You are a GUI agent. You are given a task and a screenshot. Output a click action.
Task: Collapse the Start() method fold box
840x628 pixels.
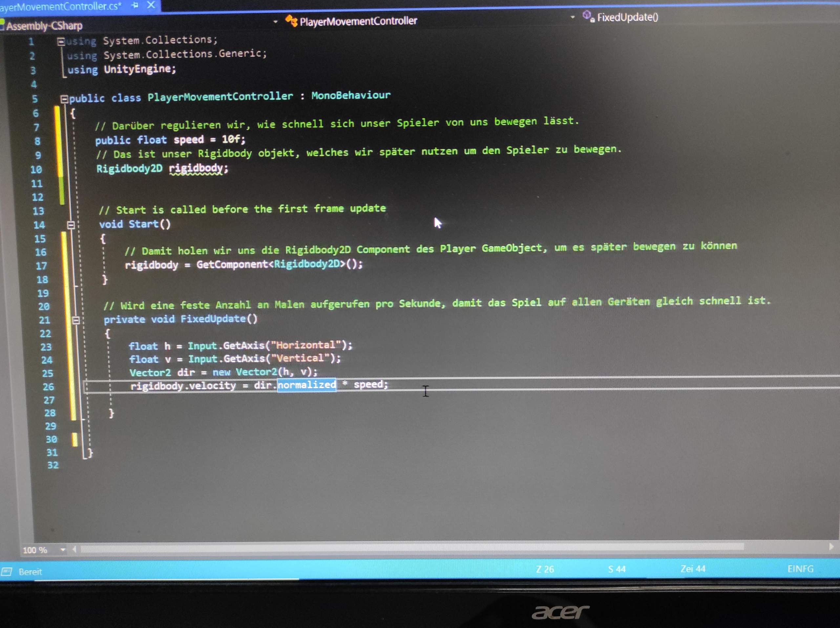71,225
